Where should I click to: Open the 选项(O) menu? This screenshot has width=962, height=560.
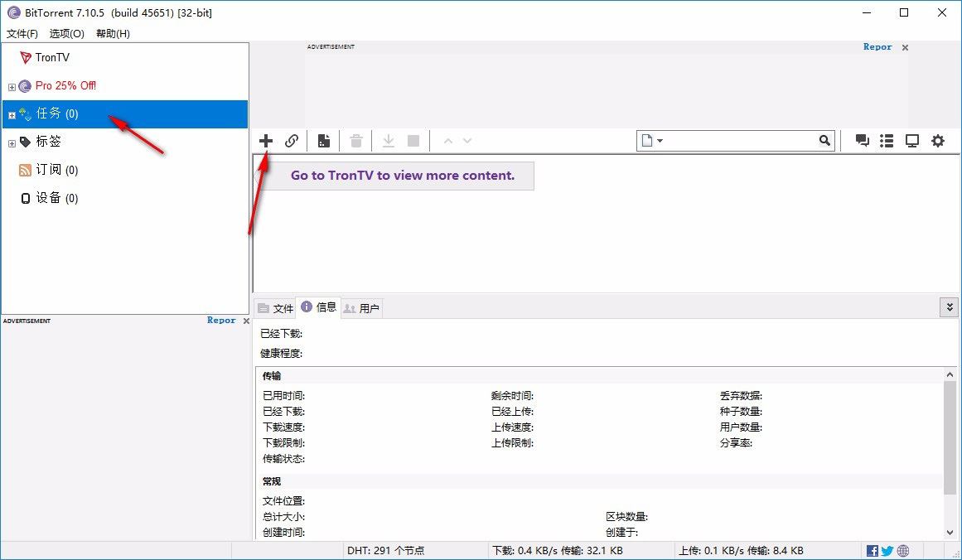[x=67, y=34]
